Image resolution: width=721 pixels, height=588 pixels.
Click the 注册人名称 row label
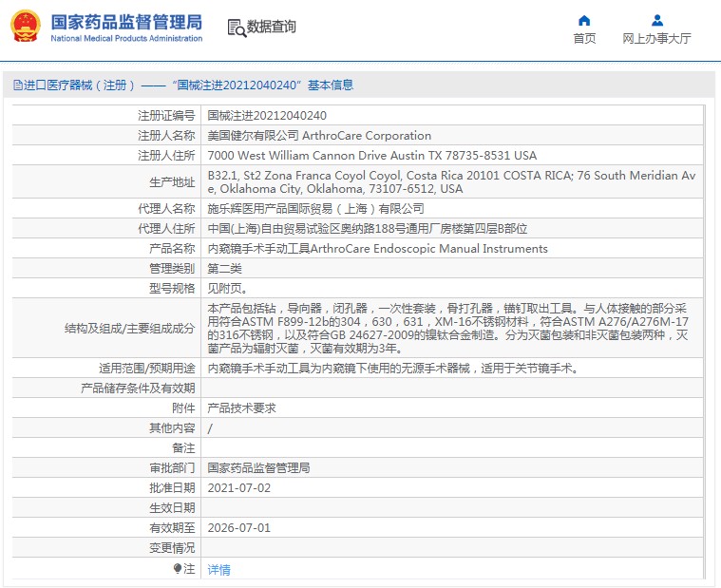166,136
